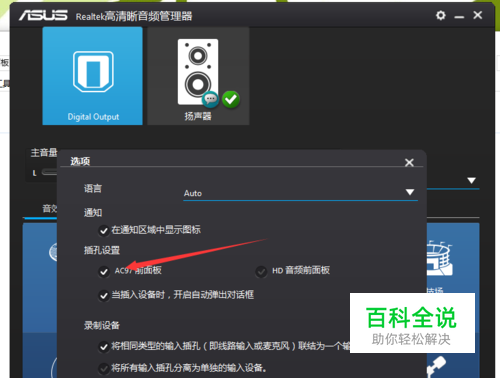Select the 扬声器 speaker device tile

point(198,76)
